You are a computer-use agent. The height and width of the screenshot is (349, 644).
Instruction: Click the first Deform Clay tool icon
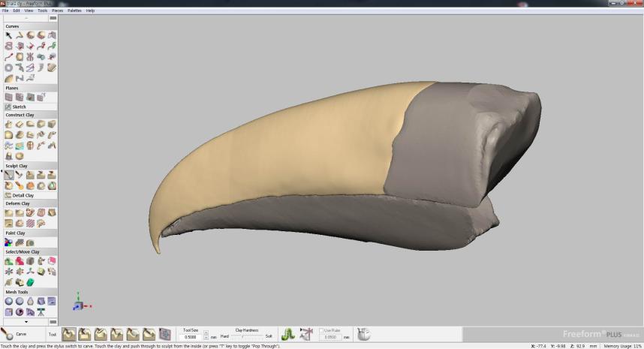point(9,213)
